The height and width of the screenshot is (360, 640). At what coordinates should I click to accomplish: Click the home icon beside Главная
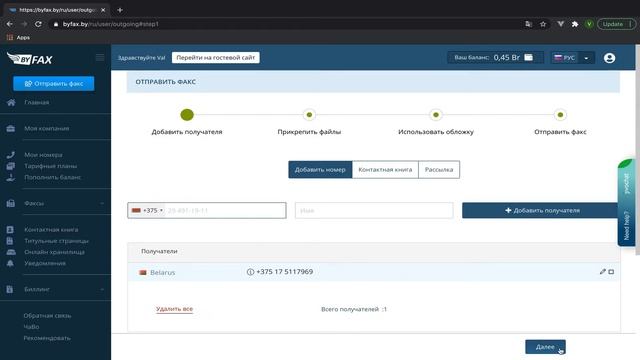pos(11,102)
